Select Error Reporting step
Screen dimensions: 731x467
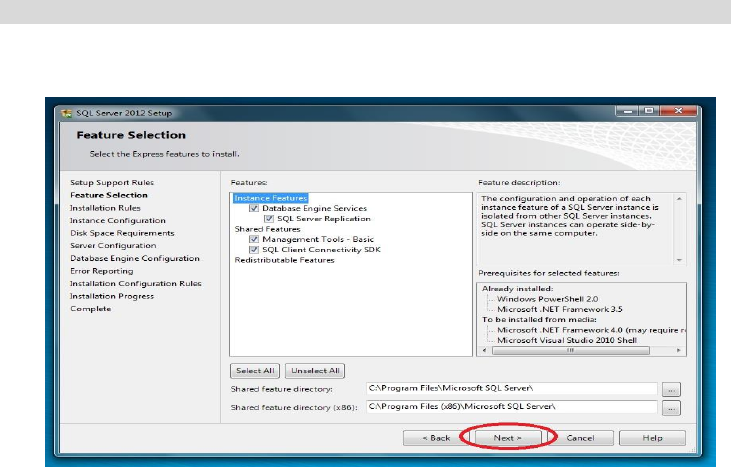click(x=102, y=271)
